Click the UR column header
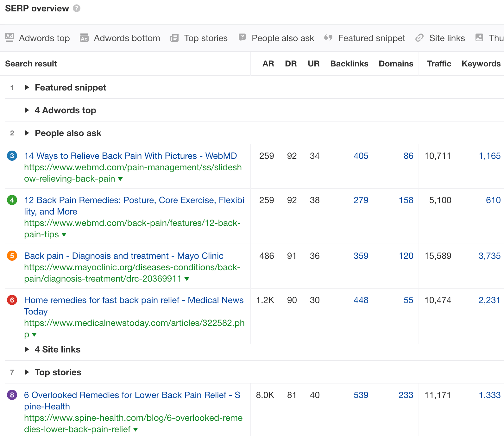The width and height of the screenshot is (504, 436). pos(314,64)
